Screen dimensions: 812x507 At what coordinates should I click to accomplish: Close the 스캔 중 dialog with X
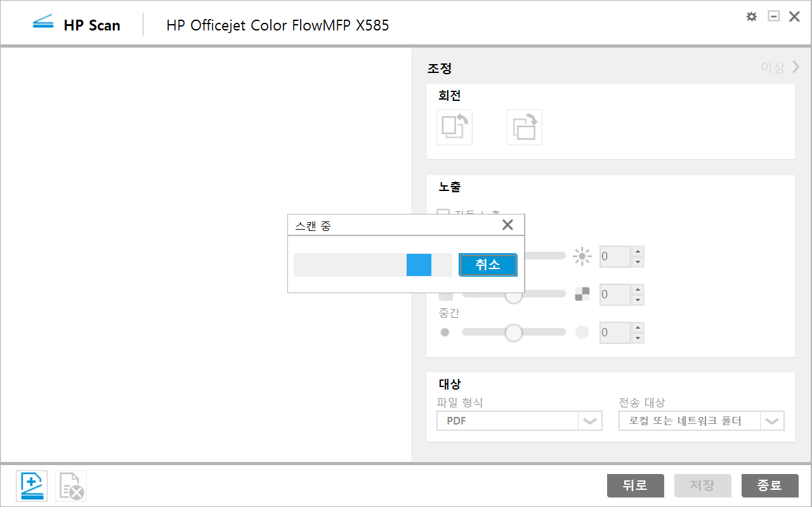coord(507,225)
